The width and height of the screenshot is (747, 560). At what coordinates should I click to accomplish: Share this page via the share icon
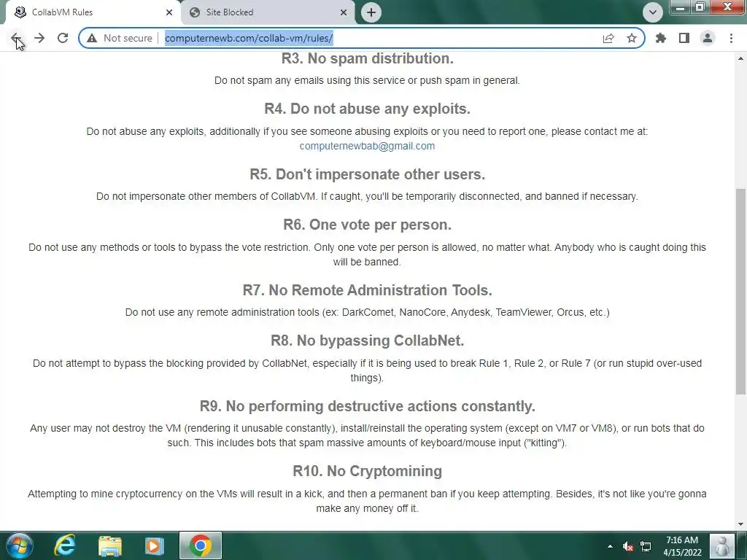[608, 38]
